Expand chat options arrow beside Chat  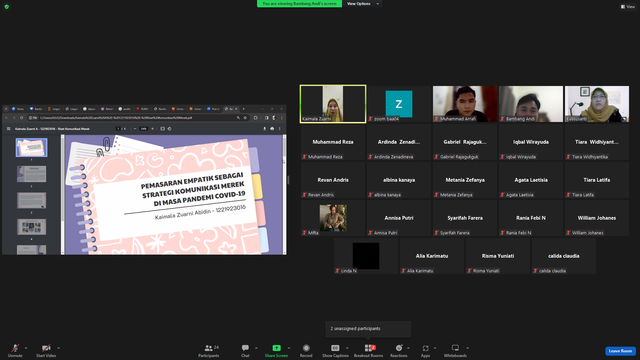(256, 348)
